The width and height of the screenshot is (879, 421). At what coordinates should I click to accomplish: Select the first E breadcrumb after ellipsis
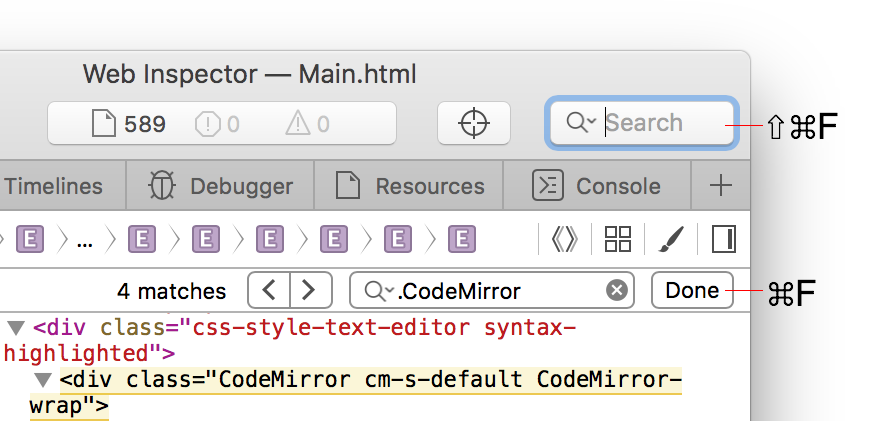(x=142, y=239)
